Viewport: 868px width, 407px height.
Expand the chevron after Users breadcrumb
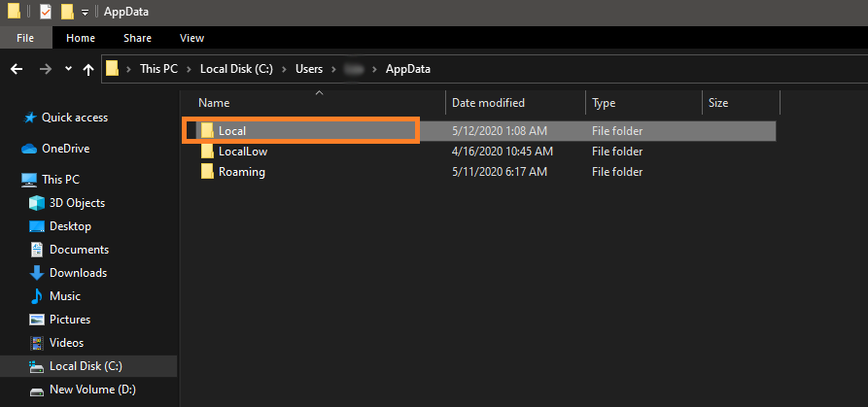point(333,69)
